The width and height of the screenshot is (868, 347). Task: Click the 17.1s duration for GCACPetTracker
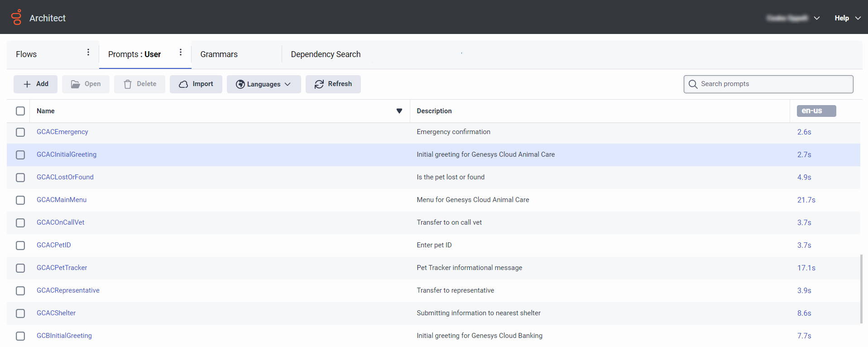pyautogui.click(x=806, y=268)
